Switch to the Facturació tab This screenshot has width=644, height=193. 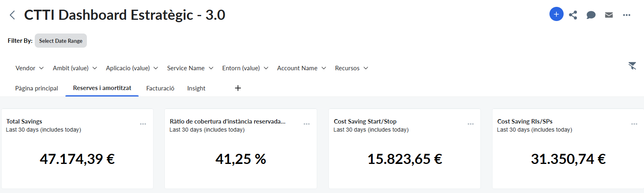point(160,88)
